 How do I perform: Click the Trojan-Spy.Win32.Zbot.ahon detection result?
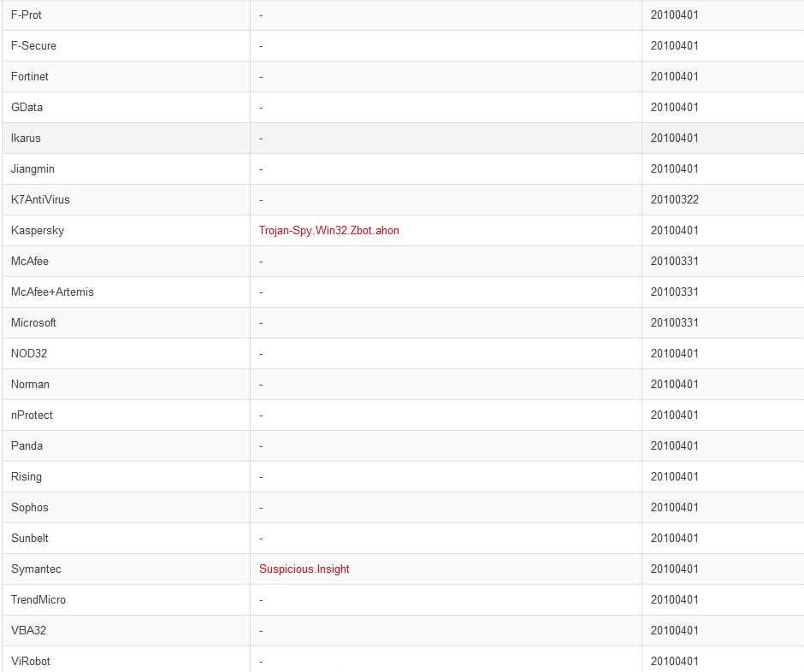click(x=328, y=230)
